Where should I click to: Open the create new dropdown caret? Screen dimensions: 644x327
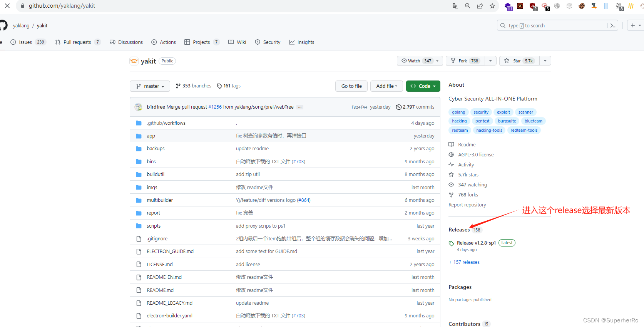tap(640, 25)
